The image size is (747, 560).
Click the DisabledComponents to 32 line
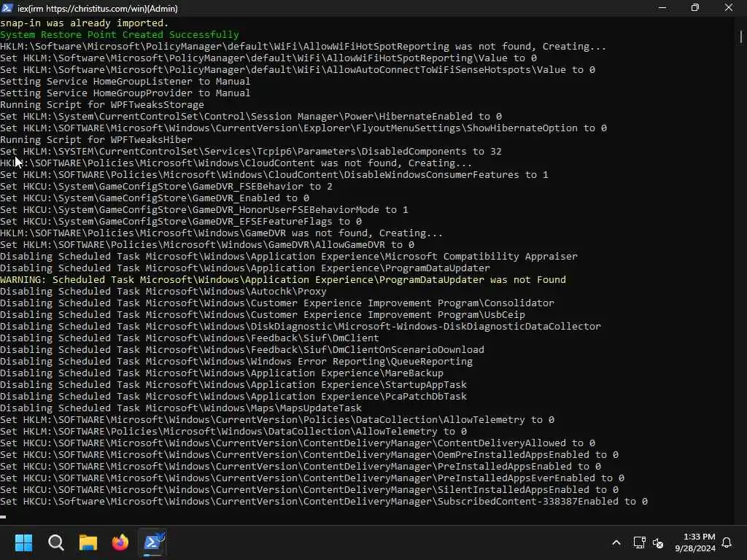click(251, 152)
